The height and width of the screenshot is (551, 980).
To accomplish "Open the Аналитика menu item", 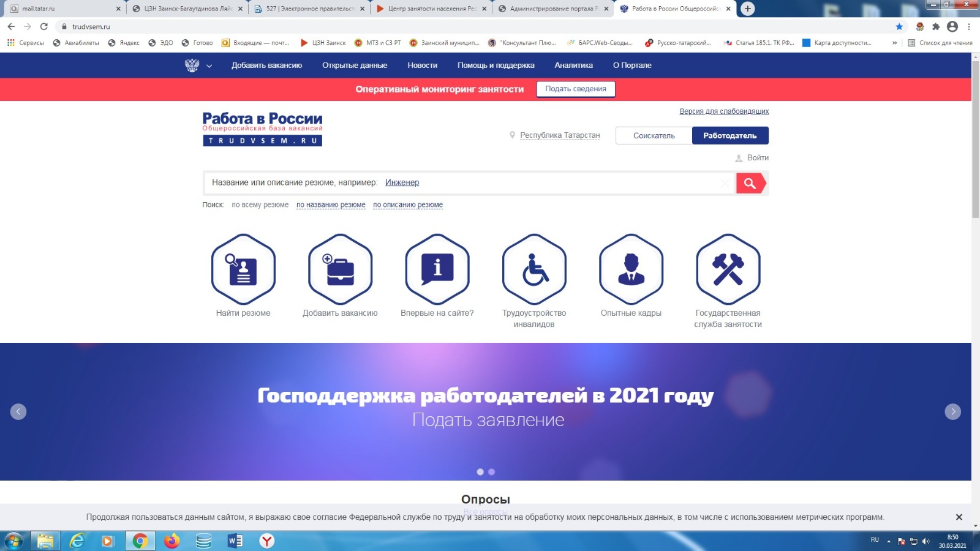I will [573, 66].
